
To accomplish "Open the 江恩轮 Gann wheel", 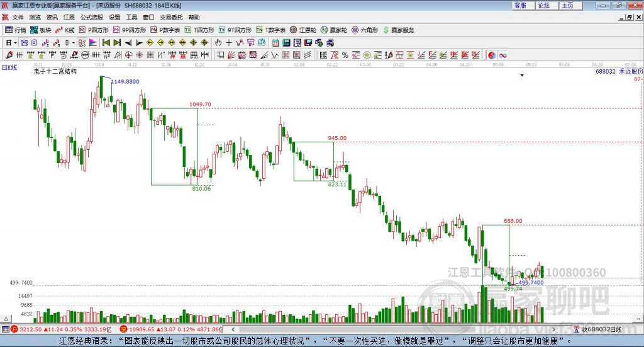I will [303, 30].
